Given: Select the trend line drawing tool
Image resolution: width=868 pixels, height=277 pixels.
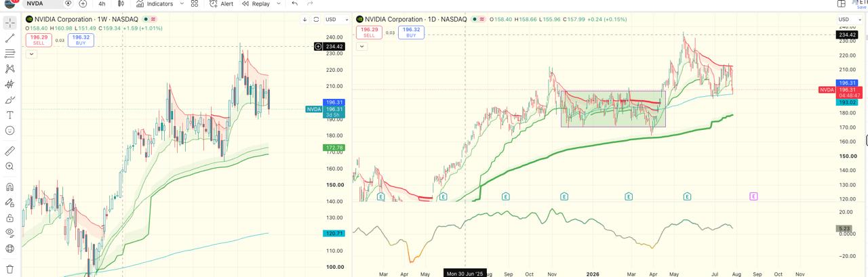Looking at the screenshot, I should click(10, 39).
